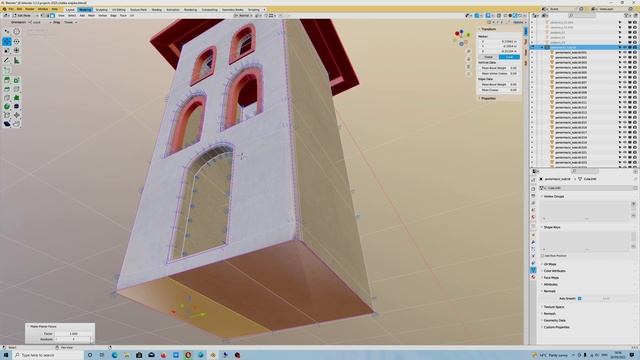Click the outliner search field
Image resolution: width=640 pixels, height=360 pixels.
(582, 16)
